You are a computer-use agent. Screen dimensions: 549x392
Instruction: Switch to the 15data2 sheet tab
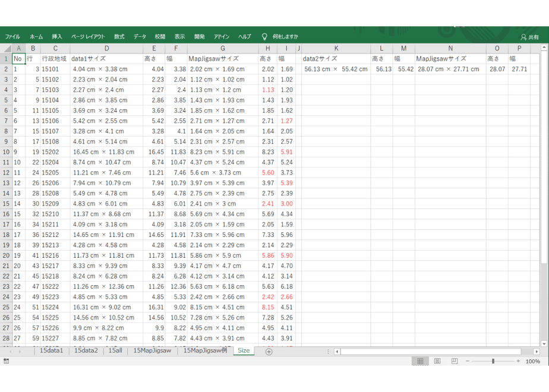(x=86, y=350)
